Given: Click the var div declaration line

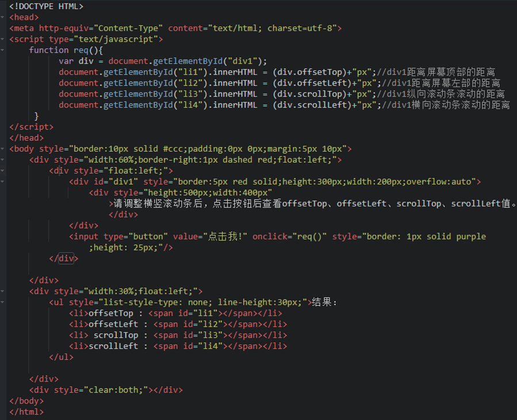Looking at the screenshot, I should [x=163, y=61].
